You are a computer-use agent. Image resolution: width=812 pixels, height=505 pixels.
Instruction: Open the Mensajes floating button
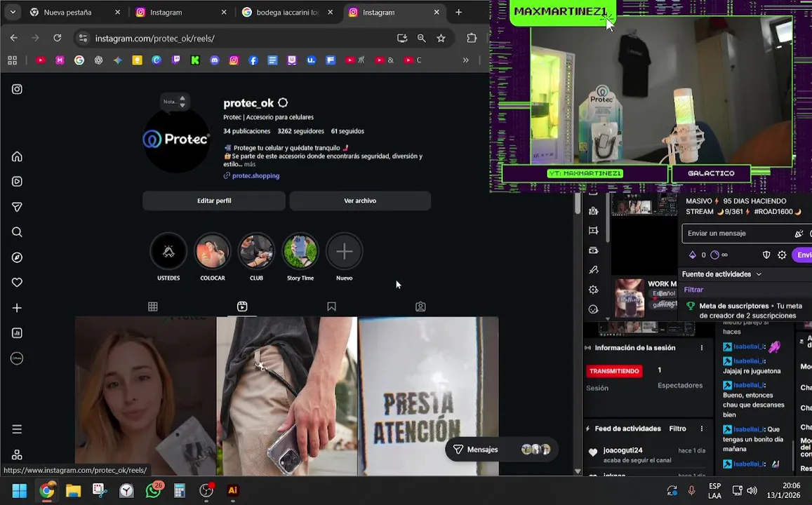click(501, 449)
